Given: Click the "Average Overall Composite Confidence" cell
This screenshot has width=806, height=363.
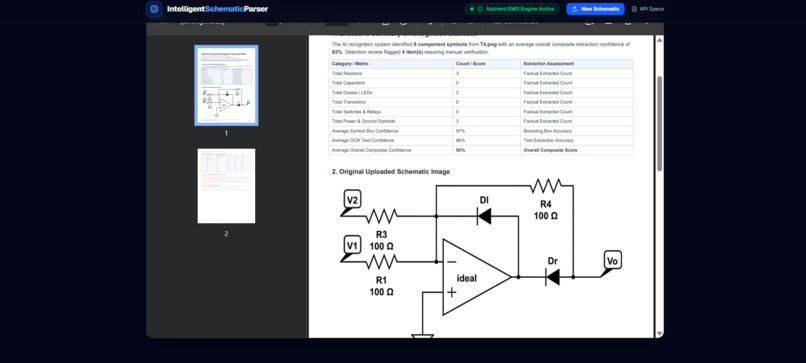Looking at the screenshot, I should pos(391,150).
